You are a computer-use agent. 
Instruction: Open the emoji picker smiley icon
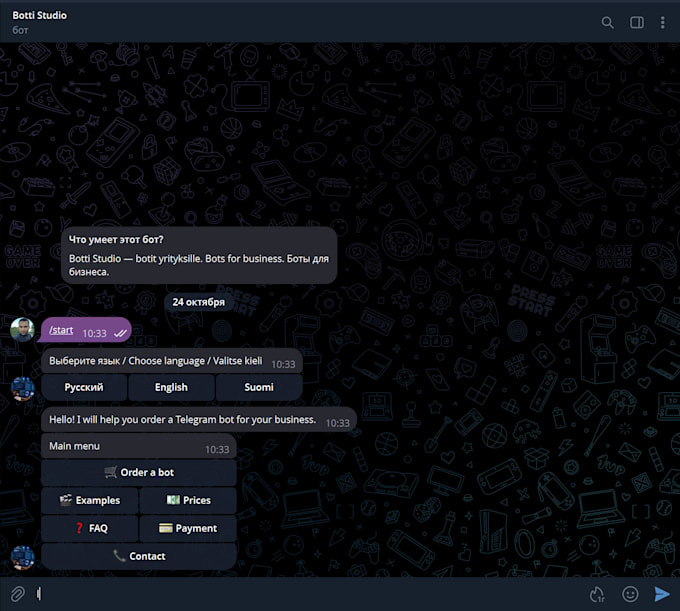630,594
